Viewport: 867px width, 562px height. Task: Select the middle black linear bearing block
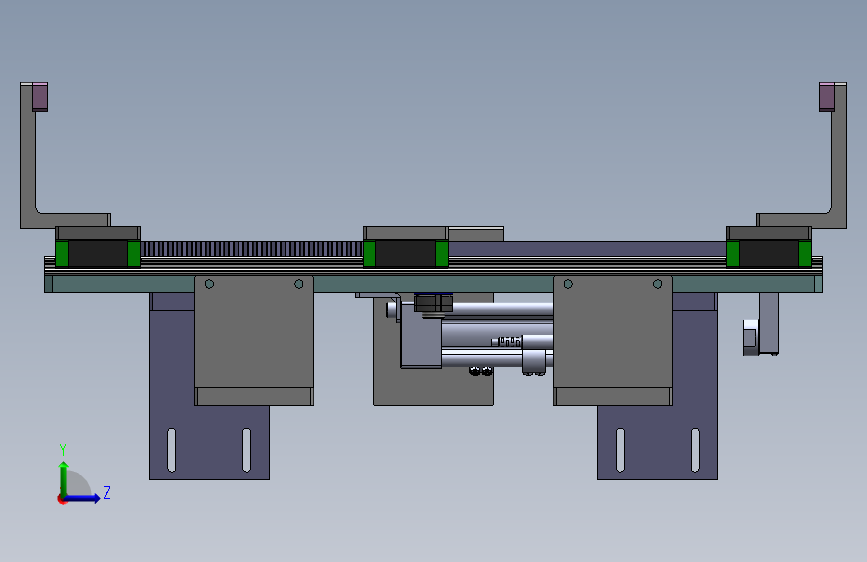[x=406, y=253]
